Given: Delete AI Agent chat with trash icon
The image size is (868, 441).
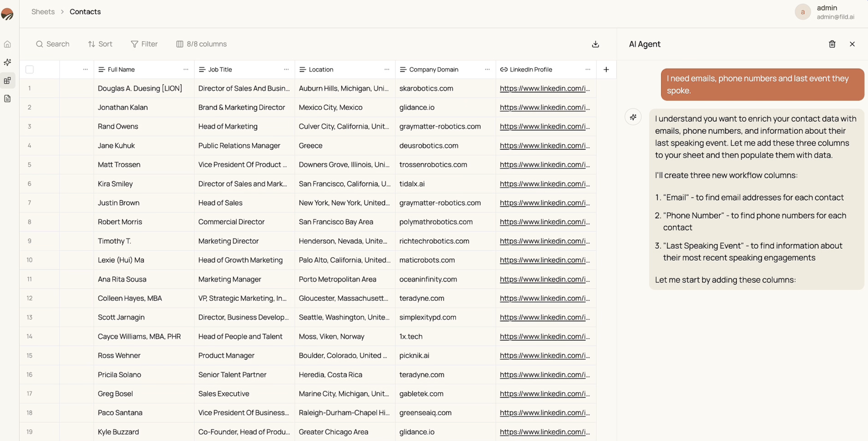Looking at the screenshot, I should click(x=832, y=44).
